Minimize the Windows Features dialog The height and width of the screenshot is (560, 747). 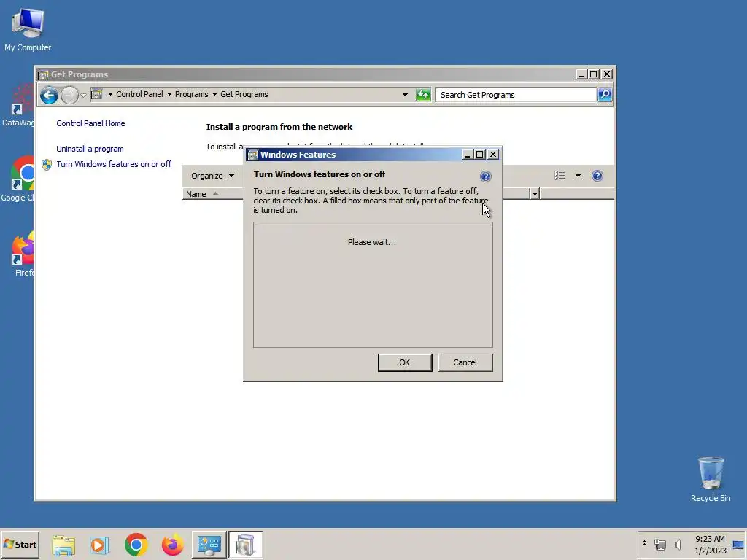[x=468, y=155]
